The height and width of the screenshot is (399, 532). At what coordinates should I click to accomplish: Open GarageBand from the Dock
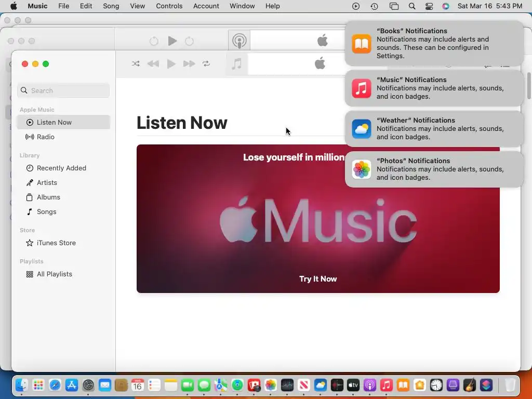(470, 385)
